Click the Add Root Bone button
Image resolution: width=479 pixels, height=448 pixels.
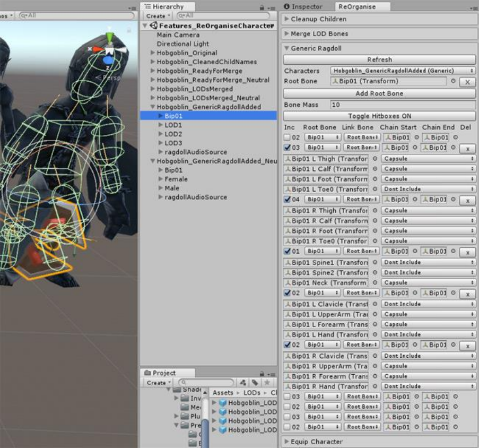pyautogui.click(x=379, y=93)
